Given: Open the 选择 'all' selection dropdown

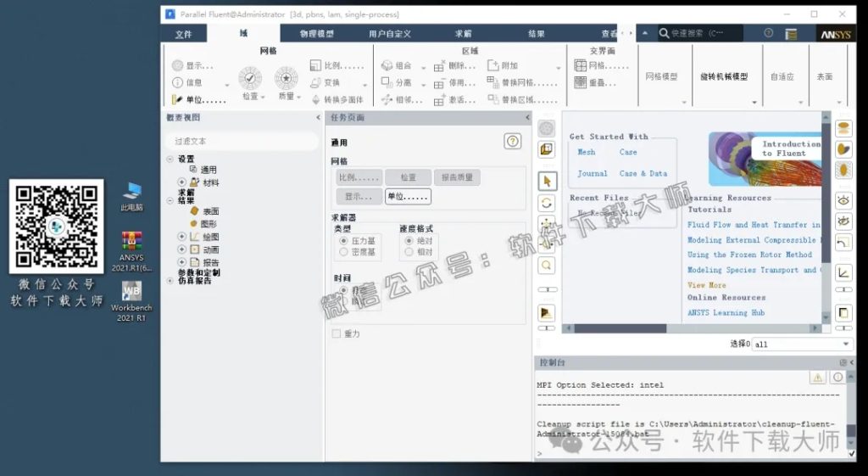Looking at the screenshot, I should pos(802,344).
